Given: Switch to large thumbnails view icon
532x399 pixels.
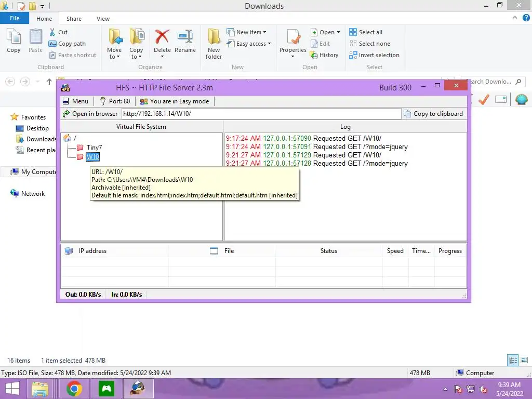Looking at the screenshot, I should point(524,361).
